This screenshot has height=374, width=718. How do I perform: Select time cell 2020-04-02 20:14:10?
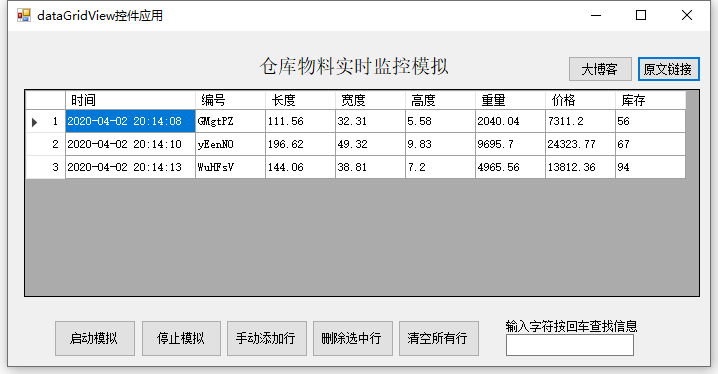131,144
